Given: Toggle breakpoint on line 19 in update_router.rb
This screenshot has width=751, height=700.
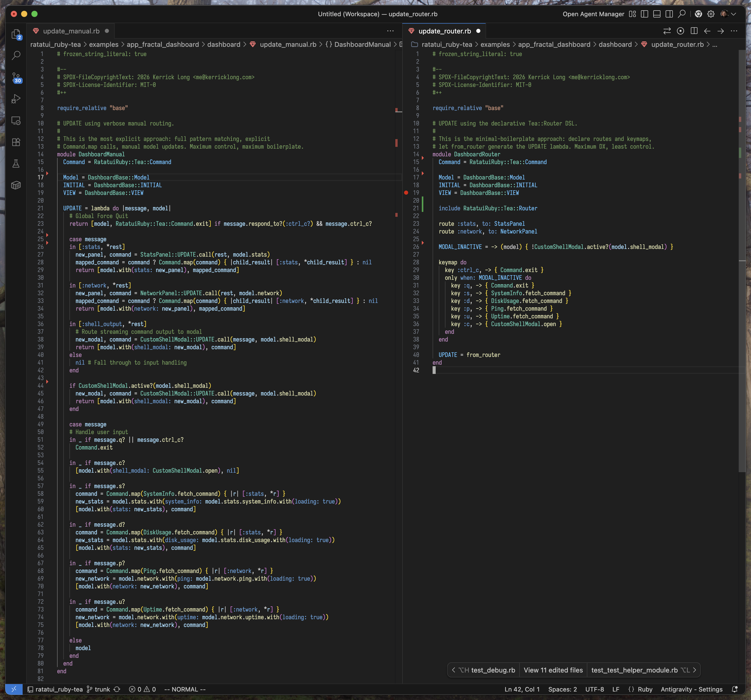Looking at the screenshot, I should click(x=406, y=193).
